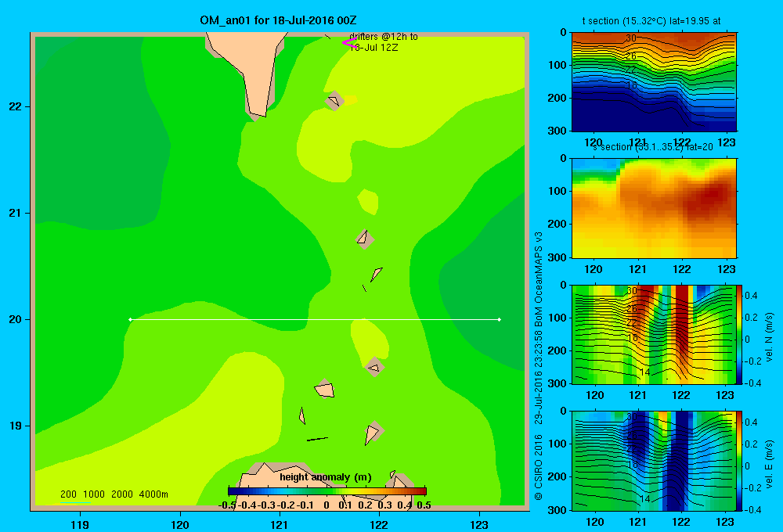Select the 'vel. E (m/s)' vertical axis label
Screen dimensions: 783x532
click(769, 464)
